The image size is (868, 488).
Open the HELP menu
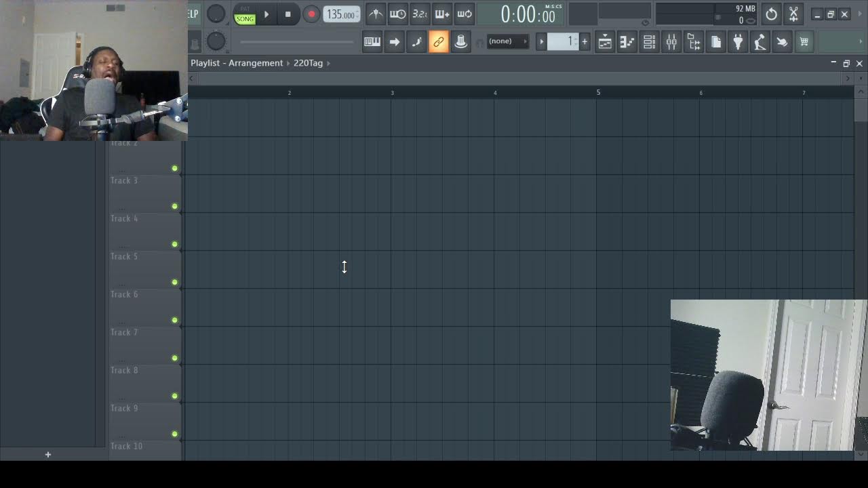193,14
